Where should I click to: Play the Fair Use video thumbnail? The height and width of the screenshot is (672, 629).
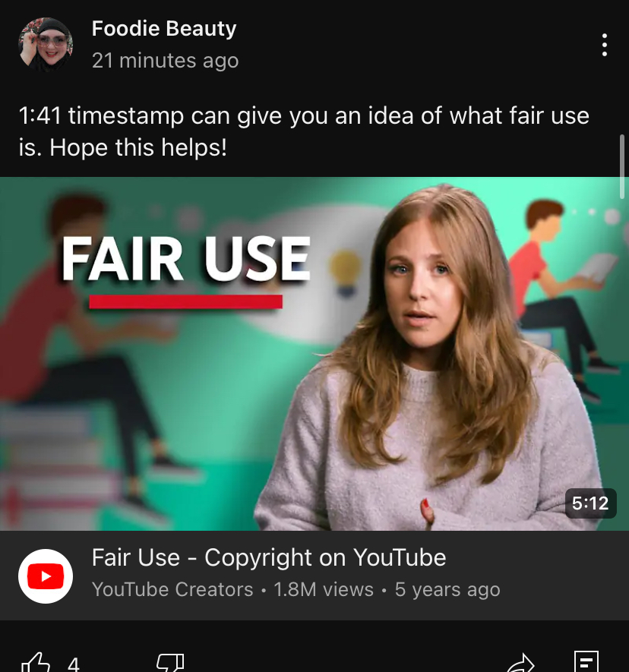click(314, 354)
